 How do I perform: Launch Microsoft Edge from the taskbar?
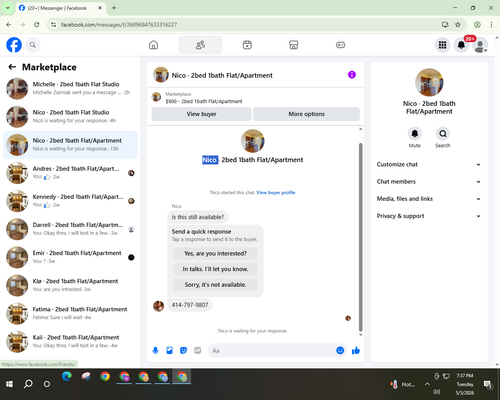[x=67, y=376]
